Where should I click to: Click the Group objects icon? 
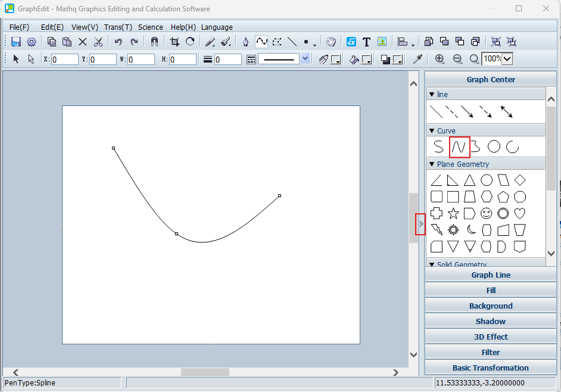click(496, 42)
